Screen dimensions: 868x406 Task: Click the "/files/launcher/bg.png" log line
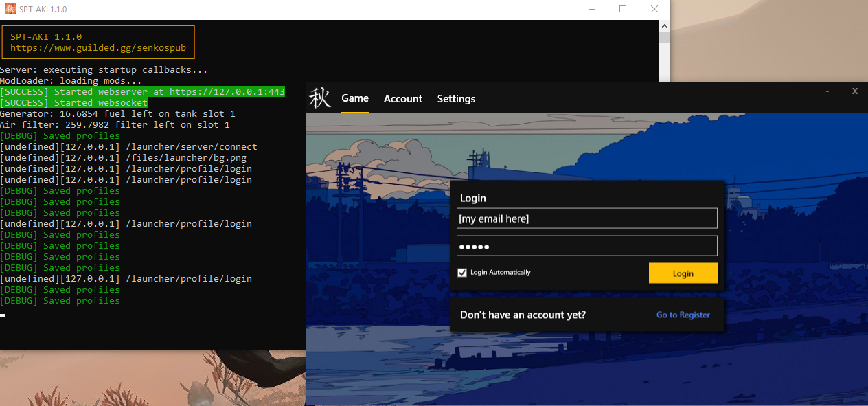coord(123,157)
